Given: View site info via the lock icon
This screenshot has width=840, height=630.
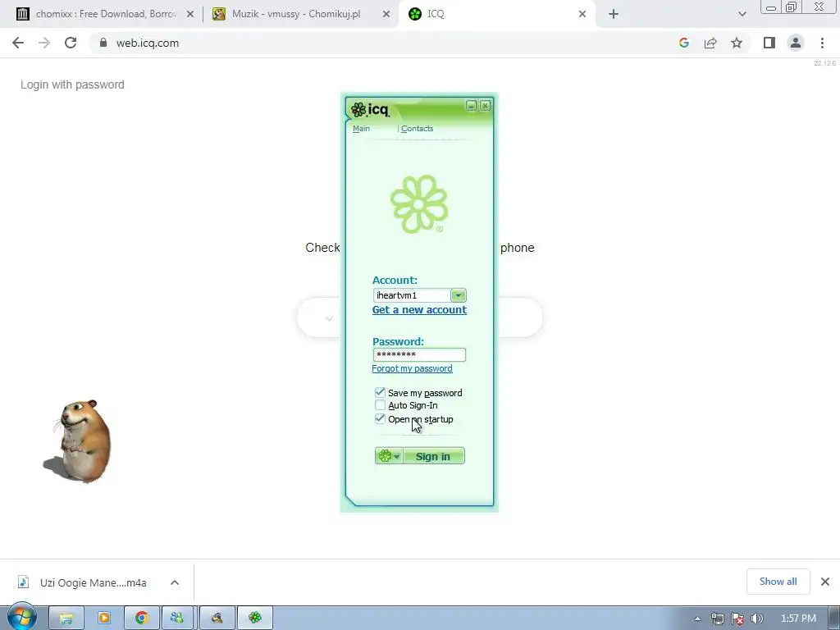Looking at the screenshot, I should pyautogui.click(x=103, y=43).
